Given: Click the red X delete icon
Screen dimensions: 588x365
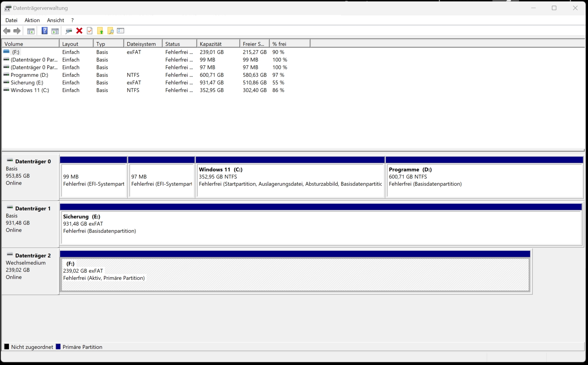Looking at the screenshot, I should (79, 31).
